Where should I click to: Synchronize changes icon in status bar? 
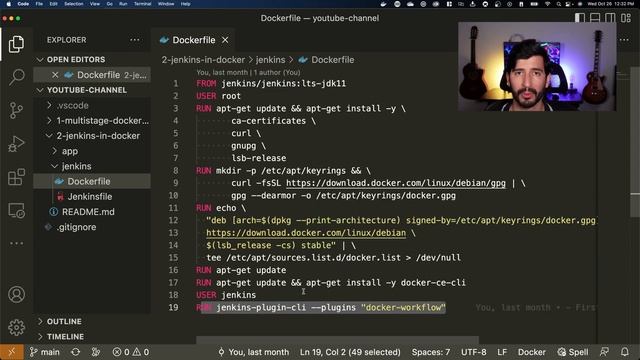[x=76, y=352]
